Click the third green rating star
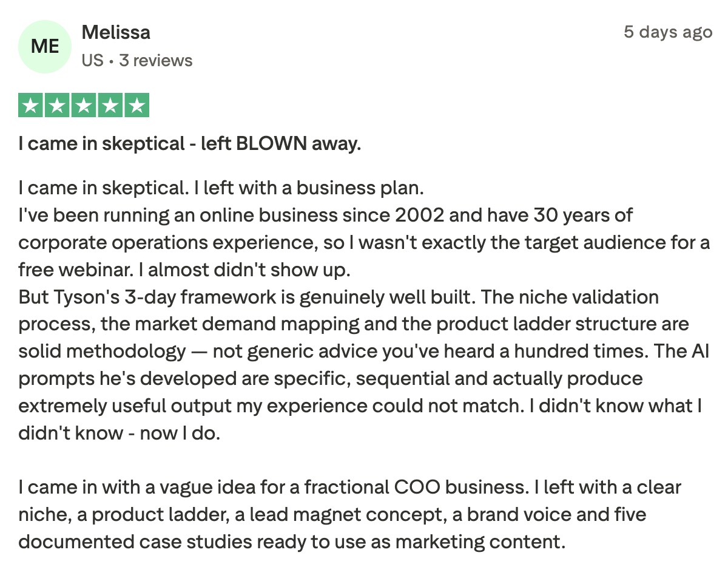The height and width of the screenshot is (561, 728). [x=84, y=106]
